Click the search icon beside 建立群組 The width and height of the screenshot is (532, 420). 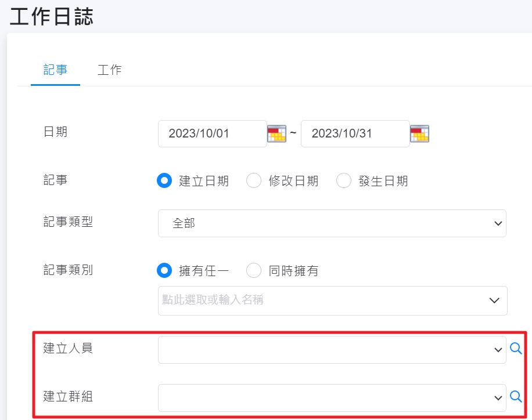(x=516, y=396)
